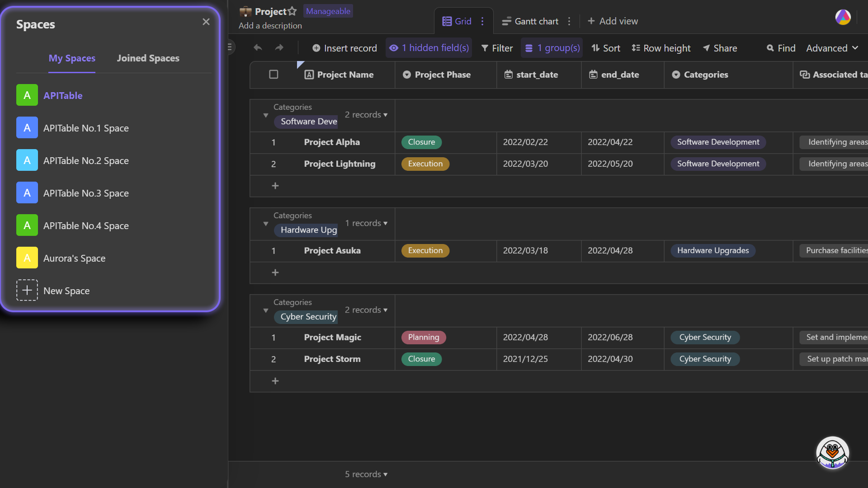This screenshot has height=488, width=868.
Task: Click Project Lightning's Execution phase tag
Action: tap(425, 164)
